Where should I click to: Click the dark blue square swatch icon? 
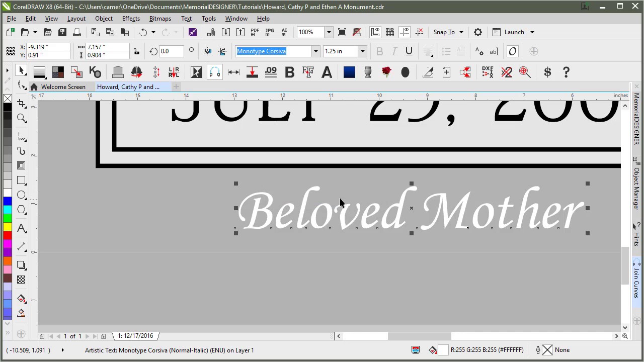click(x=349, y=72)
